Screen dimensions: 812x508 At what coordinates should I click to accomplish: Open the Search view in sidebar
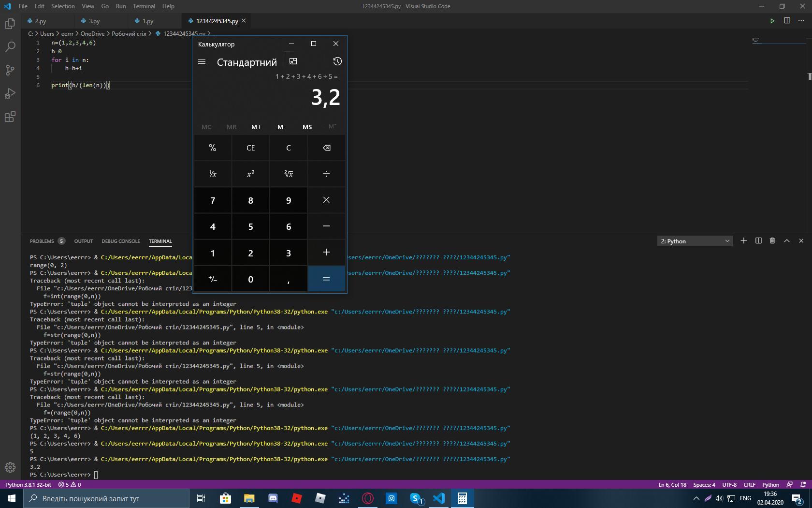10,47
